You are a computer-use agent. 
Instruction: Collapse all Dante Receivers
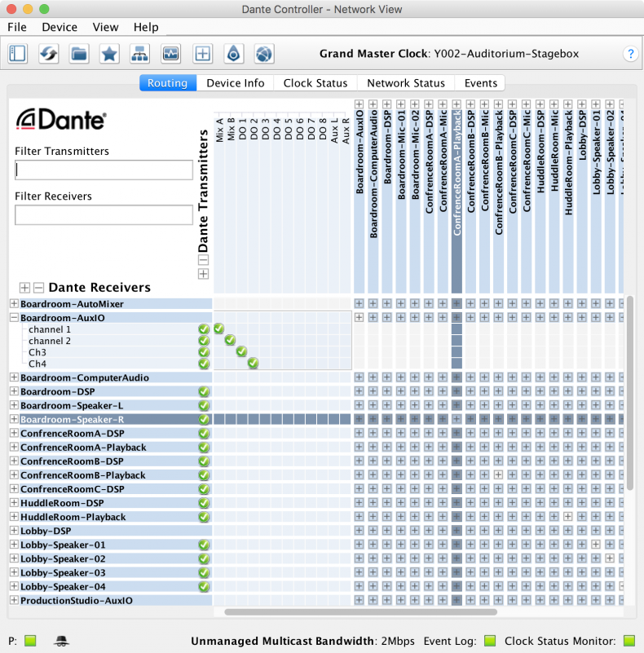(39, 287)
